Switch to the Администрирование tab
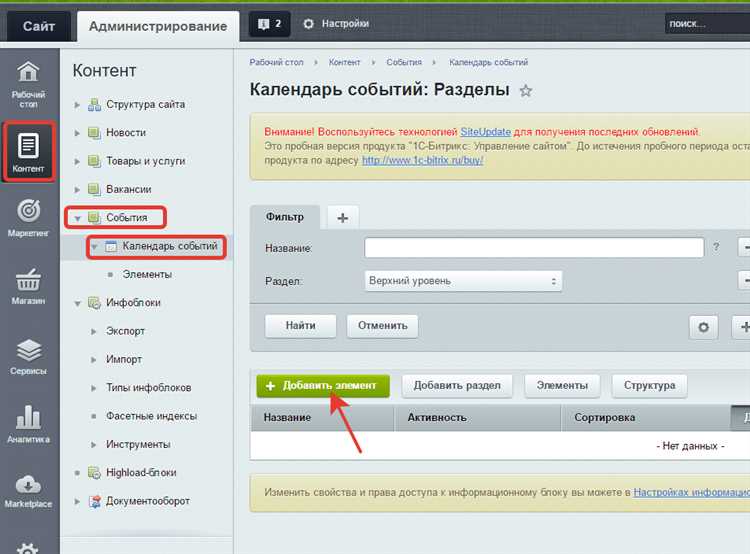The image size is (750, 554). point(158,26)
